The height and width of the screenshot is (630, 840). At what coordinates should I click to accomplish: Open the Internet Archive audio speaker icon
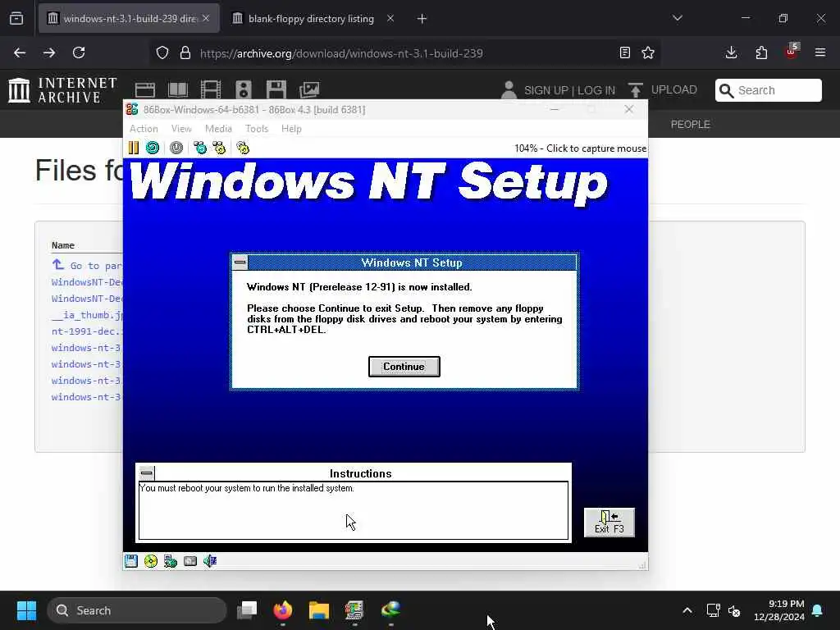click(244, 89)
